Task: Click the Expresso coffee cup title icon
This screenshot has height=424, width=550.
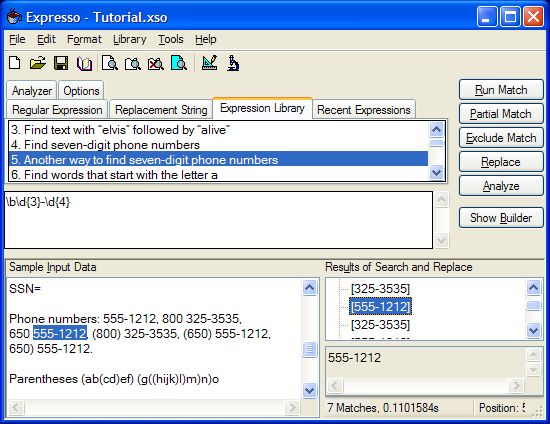Action: click(14, 16)
